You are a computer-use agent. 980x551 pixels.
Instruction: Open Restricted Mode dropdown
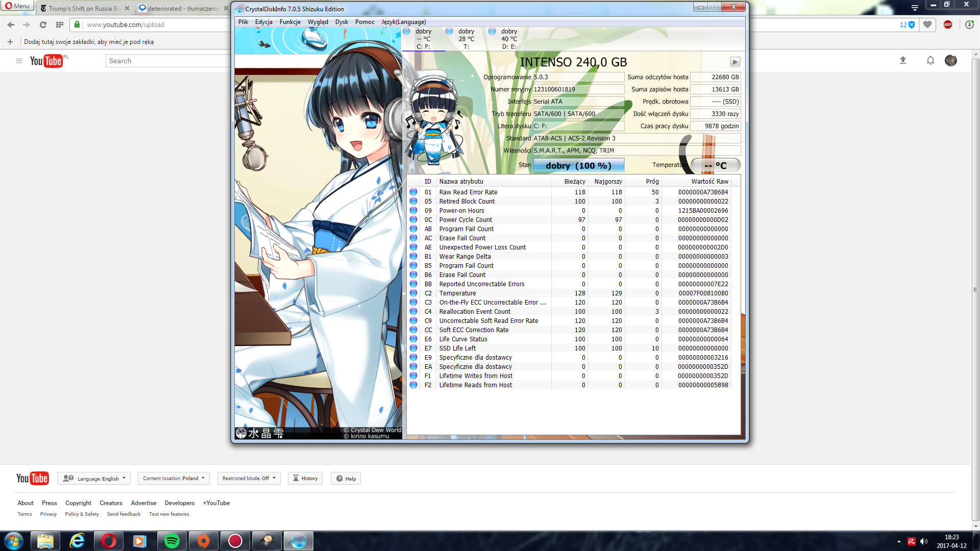(x=249, y=479)
